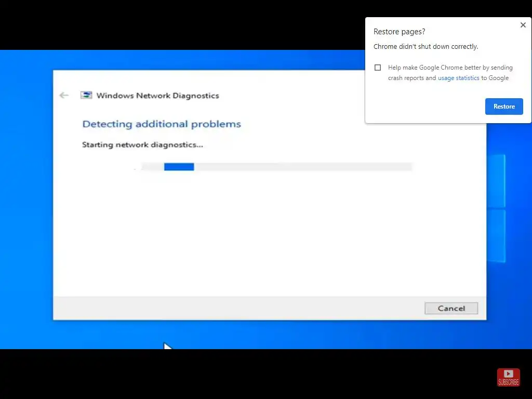Cancel the Windows Network Diagnostics
Viewport: 532px width, 399px height.
click(x=451, y=309)
